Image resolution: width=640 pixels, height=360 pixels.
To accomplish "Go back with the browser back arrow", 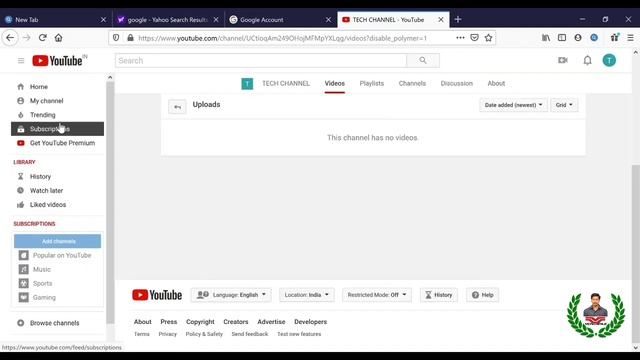I will pos(10,38).
